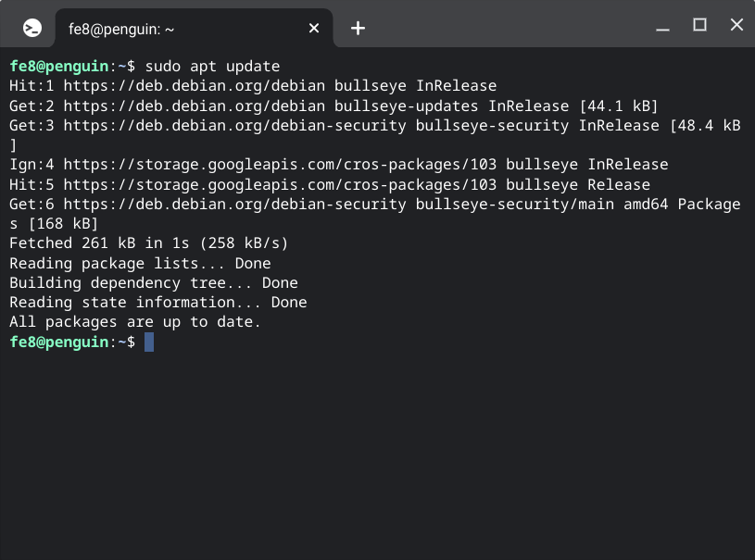The width and height of the screenshot is (755, 560).
Task: Click the 'Reading package lists... Done' line
Action: 140,264
